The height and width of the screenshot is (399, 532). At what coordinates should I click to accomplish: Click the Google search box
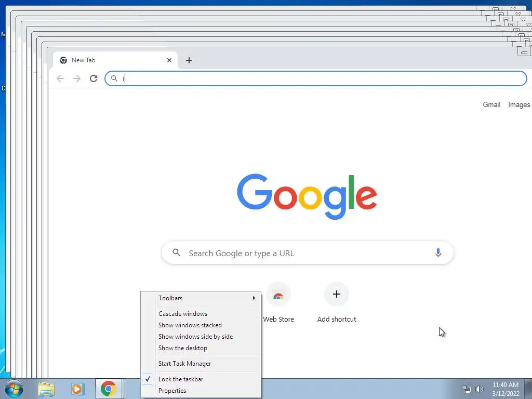coord(308,253)
